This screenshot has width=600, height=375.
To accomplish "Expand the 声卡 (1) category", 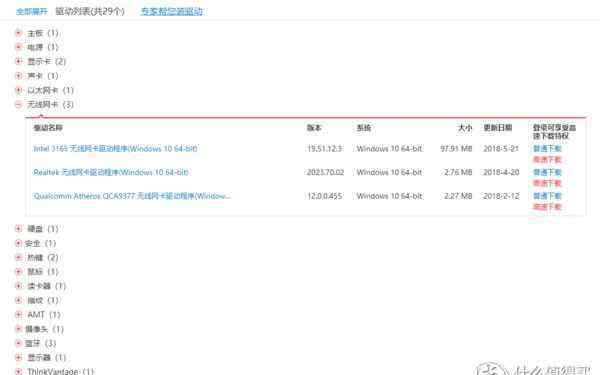I will click(x=18, y=76).
